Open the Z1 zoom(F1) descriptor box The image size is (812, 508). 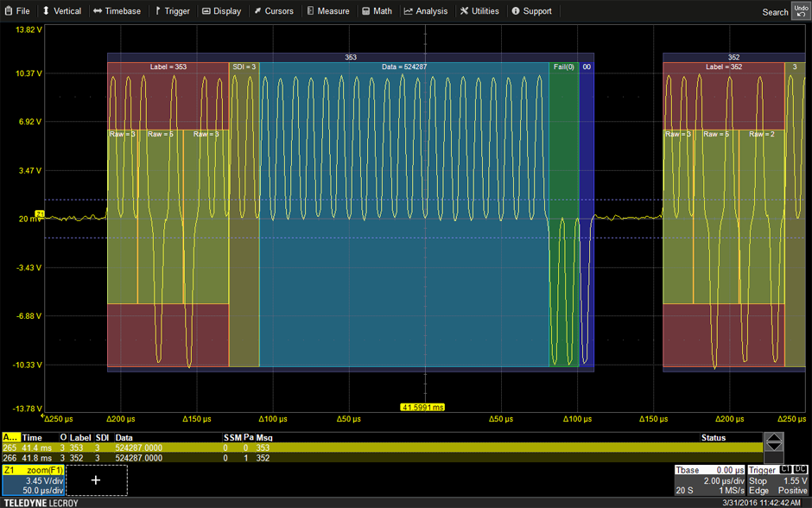33,480
